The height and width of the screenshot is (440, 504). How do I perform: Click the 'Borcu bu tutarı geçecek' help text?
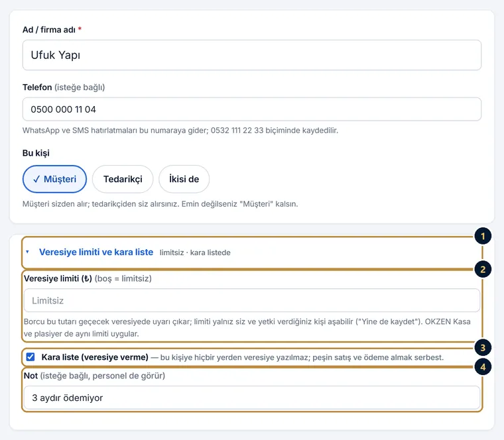coord(247,327)
